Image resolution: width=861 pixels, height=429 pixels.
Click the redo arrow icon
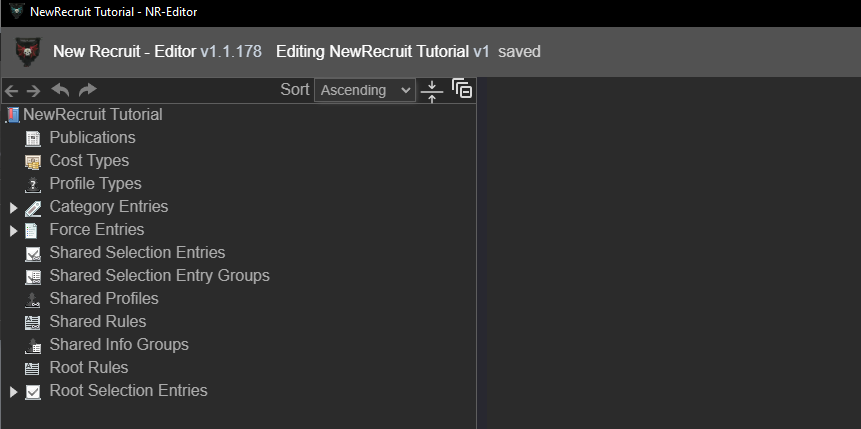[x=87, y=90]
